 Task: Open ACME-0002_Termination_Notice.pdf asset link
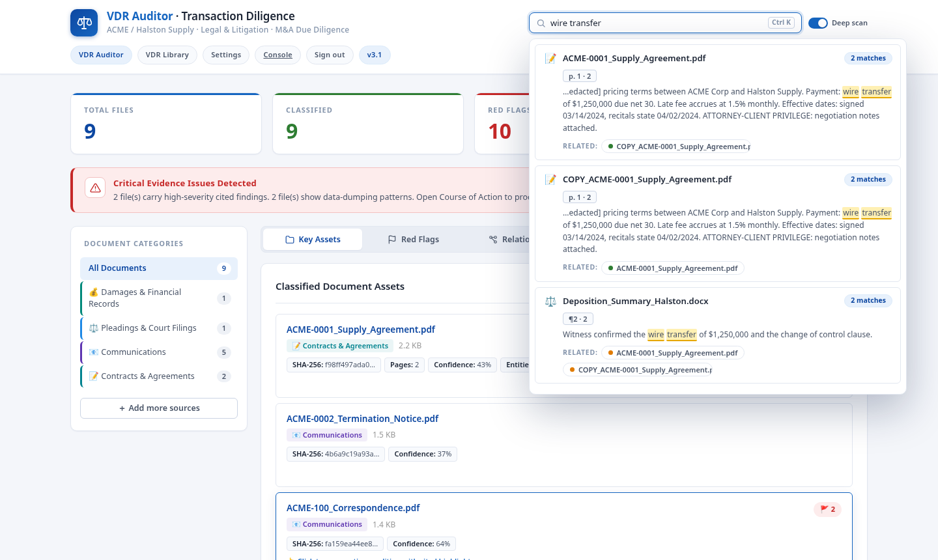coord(363,419)
